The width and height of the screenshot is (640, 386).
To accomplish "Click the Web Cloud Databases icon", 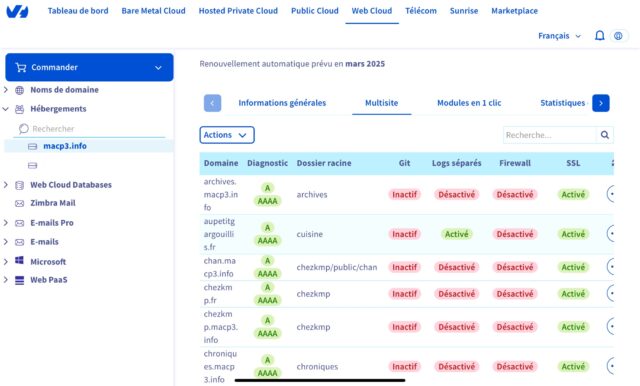I will click(x=19, y=185).
